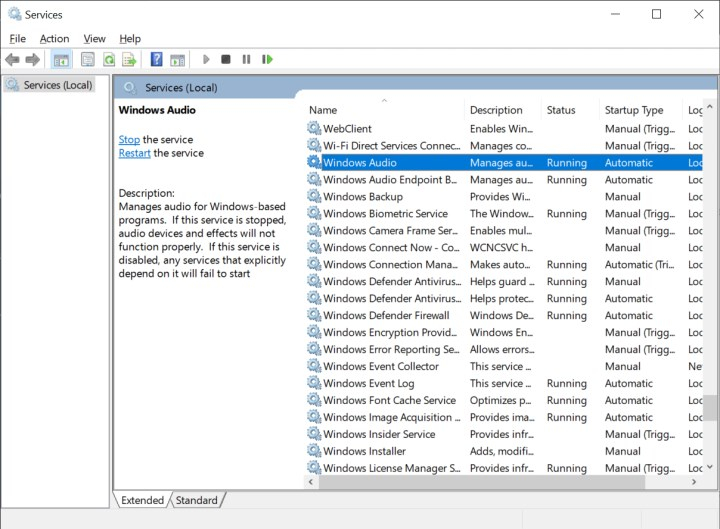Viewport: 720px width, 529px height.
Task: Open Properties from the toolbar icon
Action: tap(87, 60)
